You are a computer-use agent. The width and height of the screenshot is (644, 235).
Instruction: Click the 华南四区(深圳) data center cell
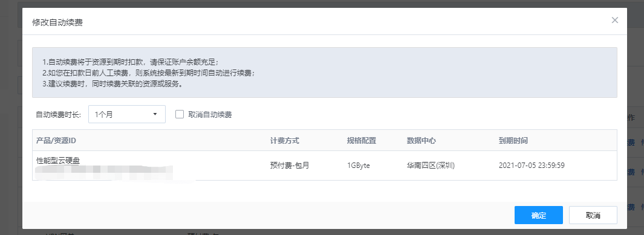point(431,166)
